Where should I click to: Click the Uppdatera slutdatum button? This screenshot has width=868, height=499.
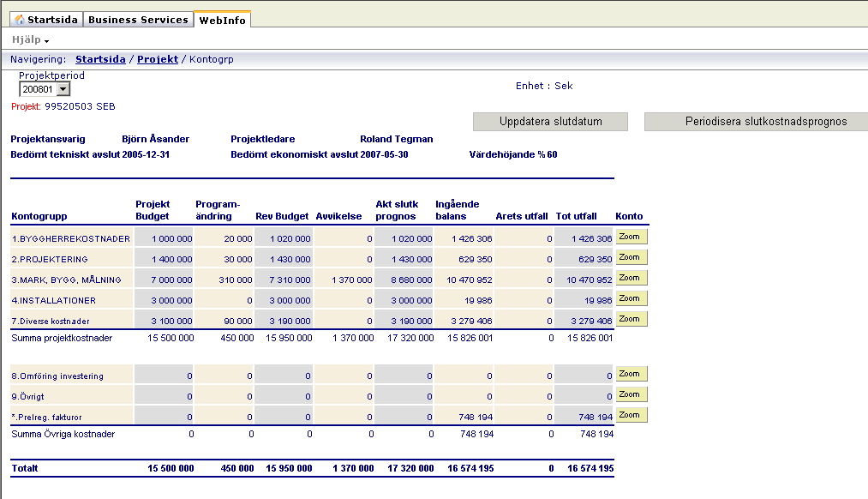click(550, 122)
